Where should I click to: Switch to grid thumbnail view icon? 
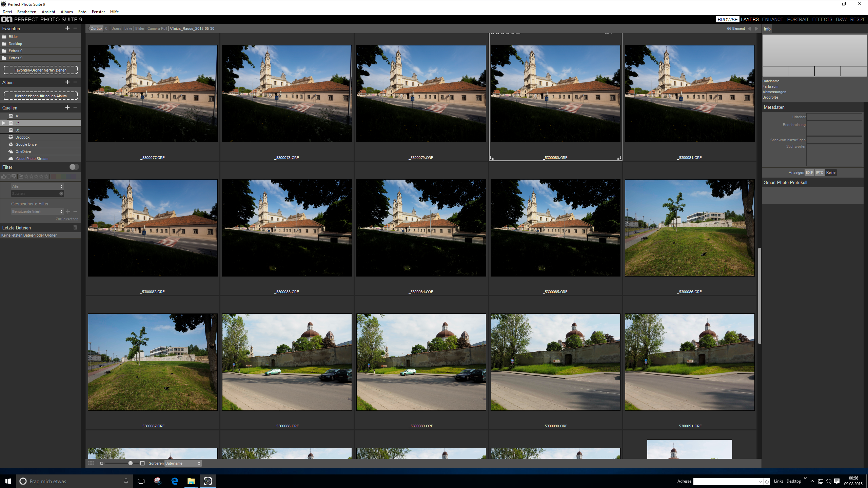(x=91, y=463)
